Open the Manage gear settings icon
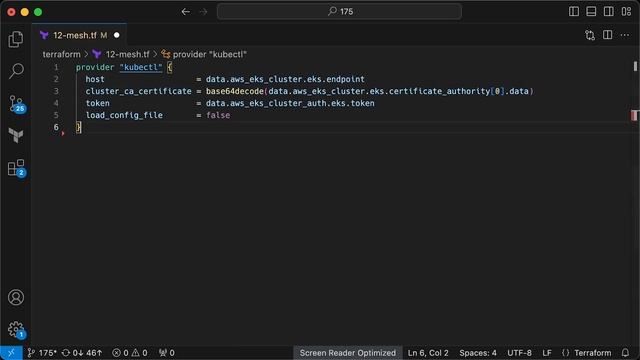640x360 pixels. [x=16, y=330]
